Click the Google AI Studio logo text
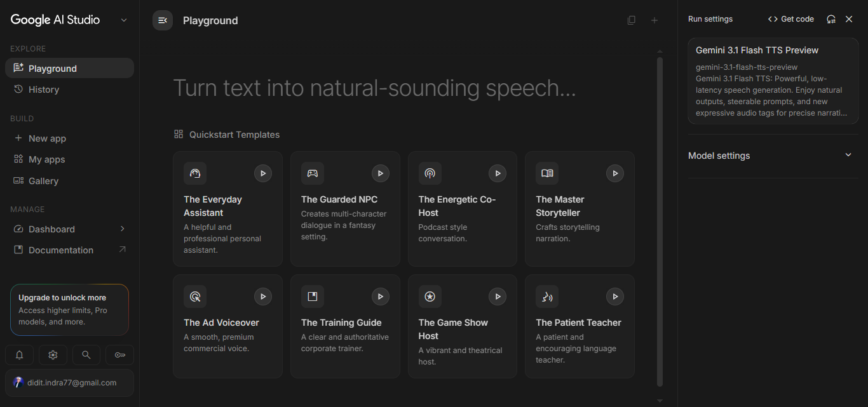The image size is (868, 407). [55, 20]
